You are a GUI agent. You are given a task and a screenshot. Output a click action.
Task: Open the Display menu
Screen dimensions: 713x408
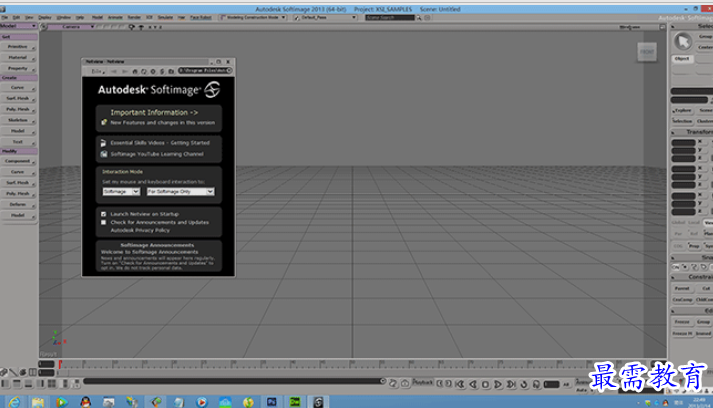tap(45, 17)
